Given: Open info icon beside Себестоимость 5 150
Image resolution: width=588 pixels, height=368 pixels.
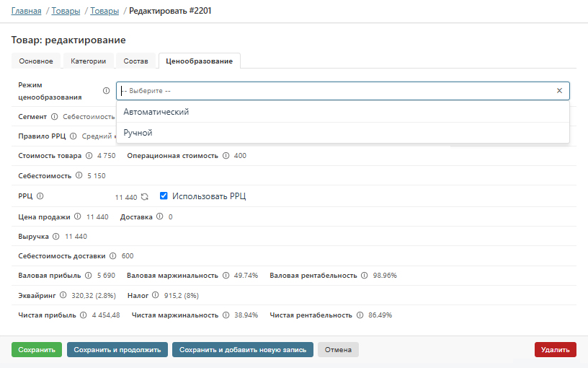Looking at the screenshot, I should click(79, 175).
